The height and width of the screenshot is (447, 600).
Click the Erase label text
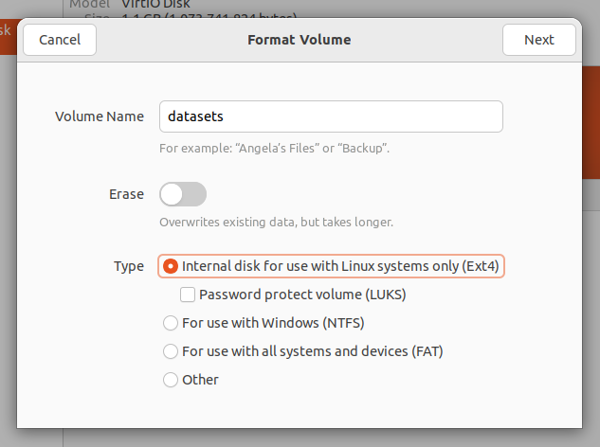pos(126,194)
